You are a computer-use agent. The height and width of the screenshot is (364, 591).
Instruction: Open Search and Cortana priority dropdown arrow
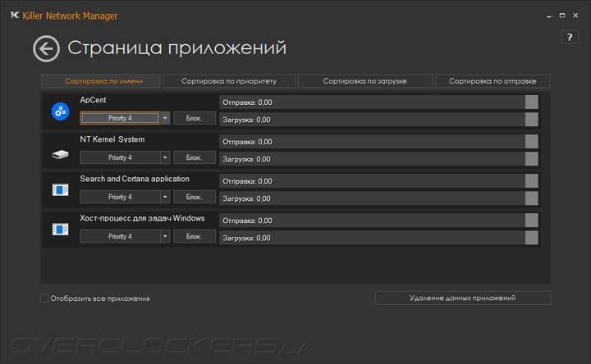[165, 197]
